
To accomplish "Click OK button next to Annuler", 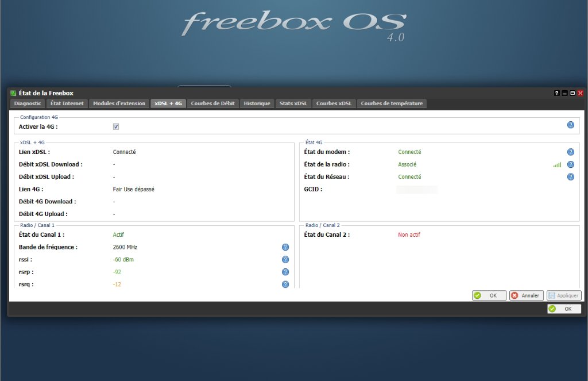I will click(x=489, y=295).
